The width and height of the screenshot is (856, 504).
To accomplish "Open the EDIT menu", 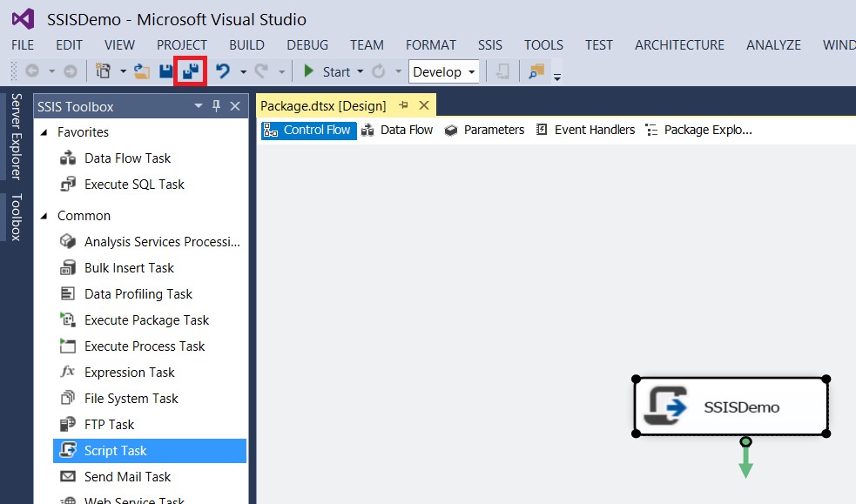I will (x=69, y=44).
